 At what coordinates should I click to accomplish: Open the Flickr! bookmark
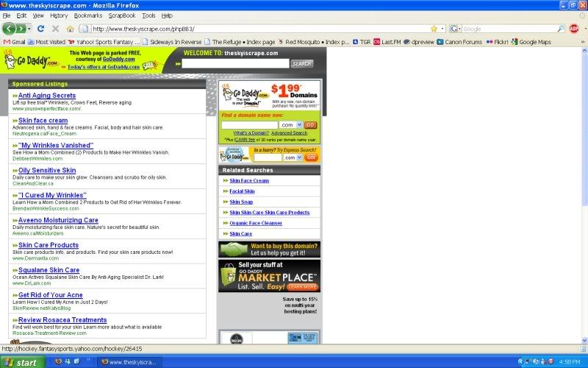[x=498, y=42]
